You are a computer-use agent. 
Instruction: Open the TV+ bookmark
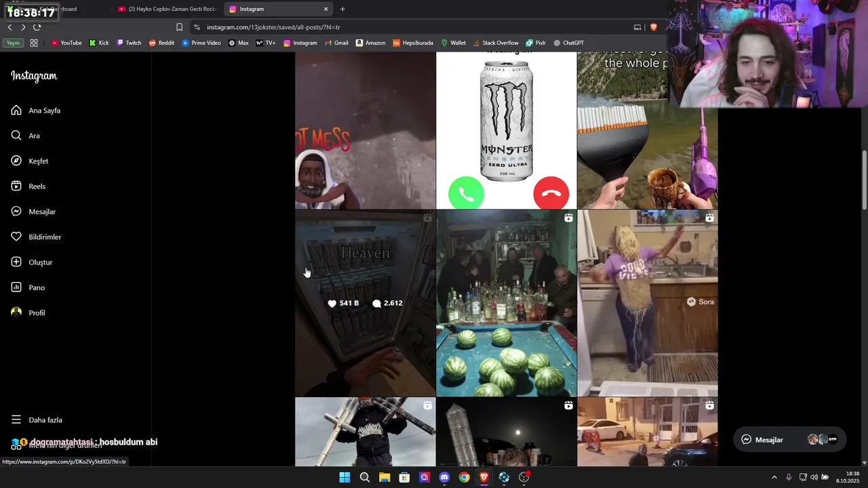266,43
